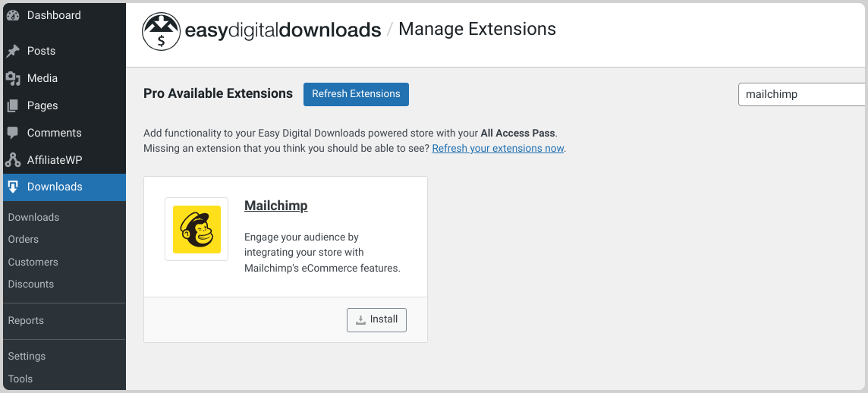Click the Posts pushpin icon
The width and height of the screenshot is (868, 393).
pyautogui.click(x=13, y=51)
